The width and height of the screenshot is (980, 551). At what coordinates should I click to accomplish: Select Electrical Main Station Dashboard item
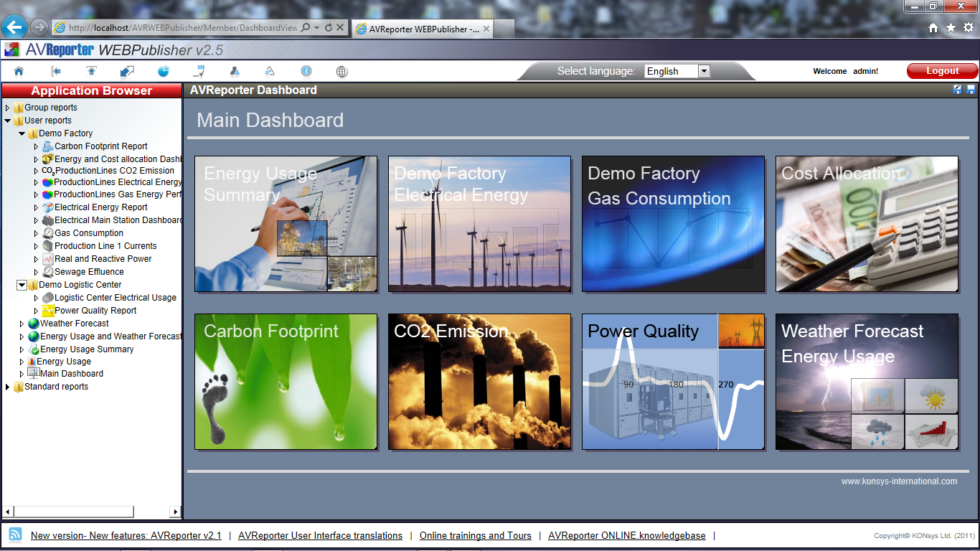point(118,220)
